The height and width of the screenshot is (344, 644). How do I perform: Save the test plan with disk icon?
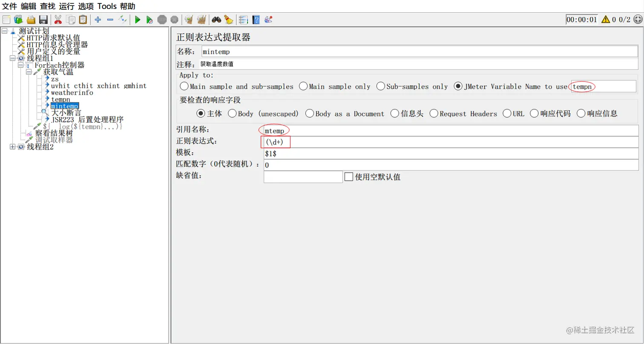[x=43, y=19]
